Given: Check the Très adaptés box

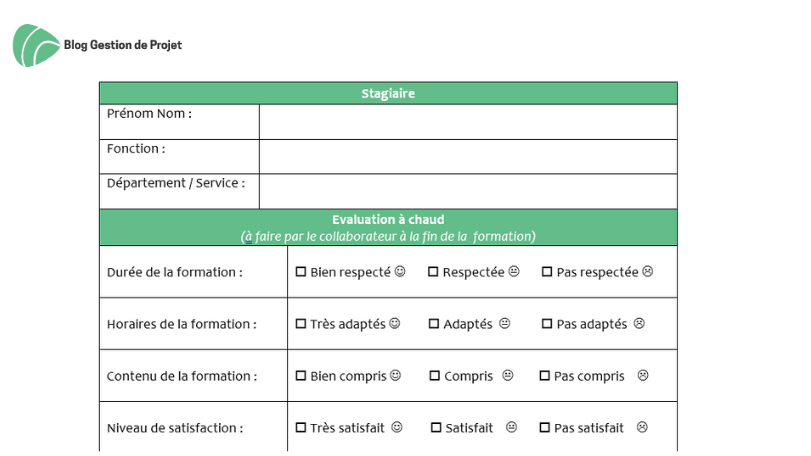Looking at the screenshot, I should coord(301,324).
